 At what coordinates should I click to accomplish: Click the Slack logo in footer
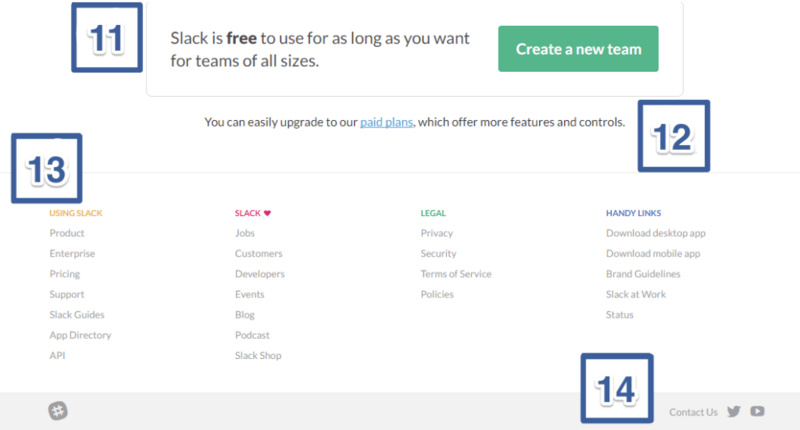(x=58, y=411)
